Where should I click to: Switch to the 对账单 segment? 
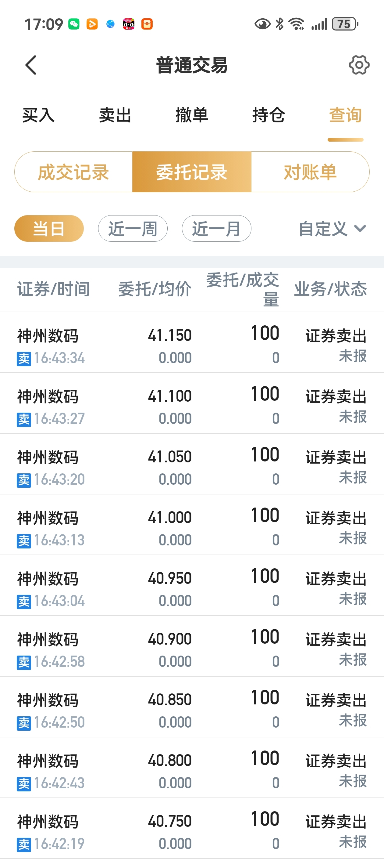click(310, 172)
